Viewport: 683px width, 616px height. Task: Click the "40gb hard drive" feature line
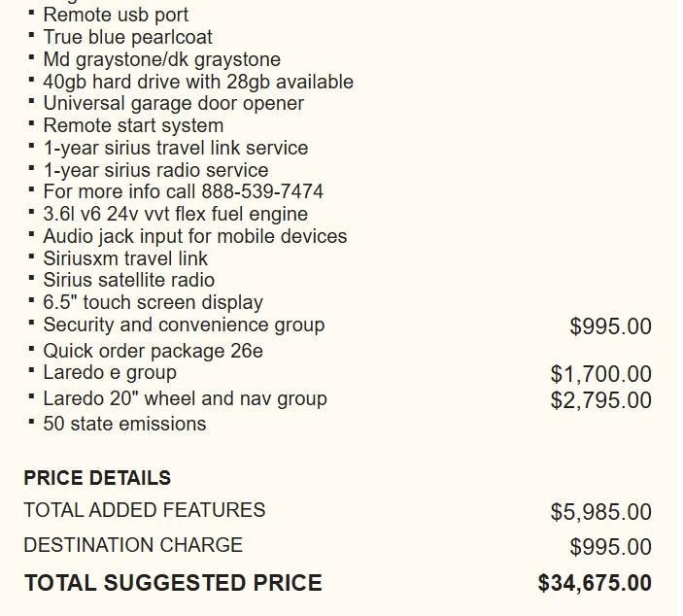(x=197, y=82)
